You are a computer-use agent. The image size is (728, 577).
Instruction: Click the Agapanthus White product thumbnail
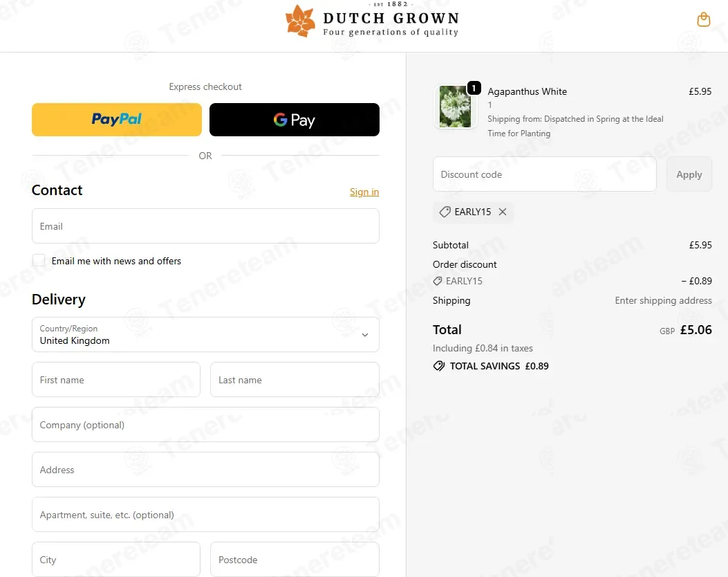pos(455,107)
